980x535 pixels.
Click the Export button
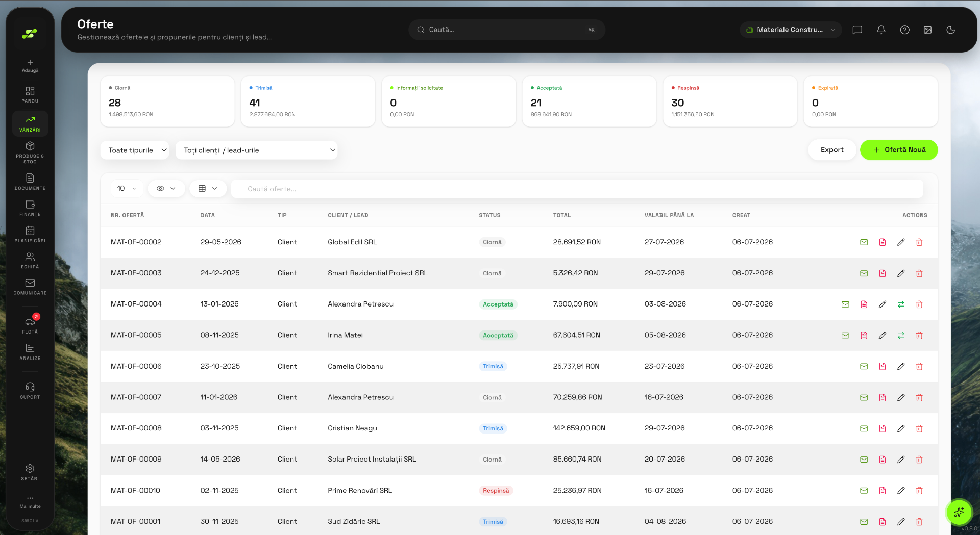(832, 150)
